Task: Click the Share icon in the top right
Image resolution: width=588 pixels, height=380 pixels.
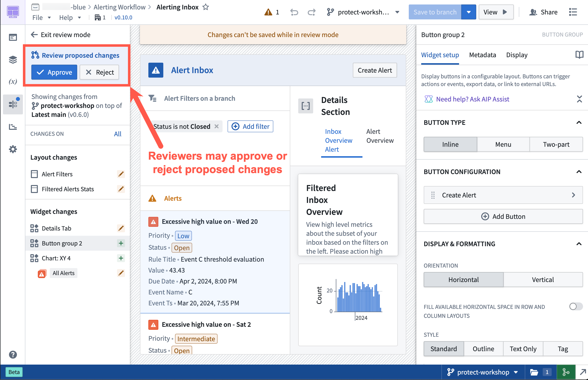Action: pos(533,12)
